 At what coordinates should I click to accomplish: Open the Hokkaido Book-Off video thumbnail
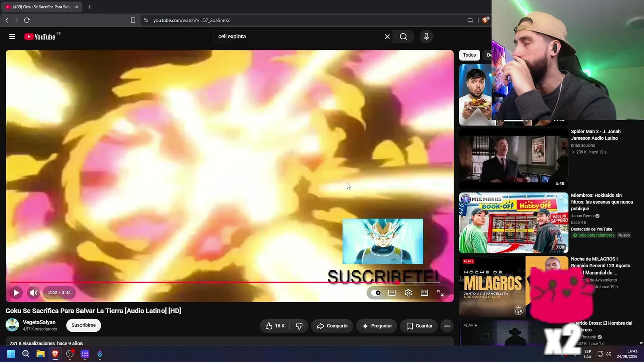click(513, 223)
